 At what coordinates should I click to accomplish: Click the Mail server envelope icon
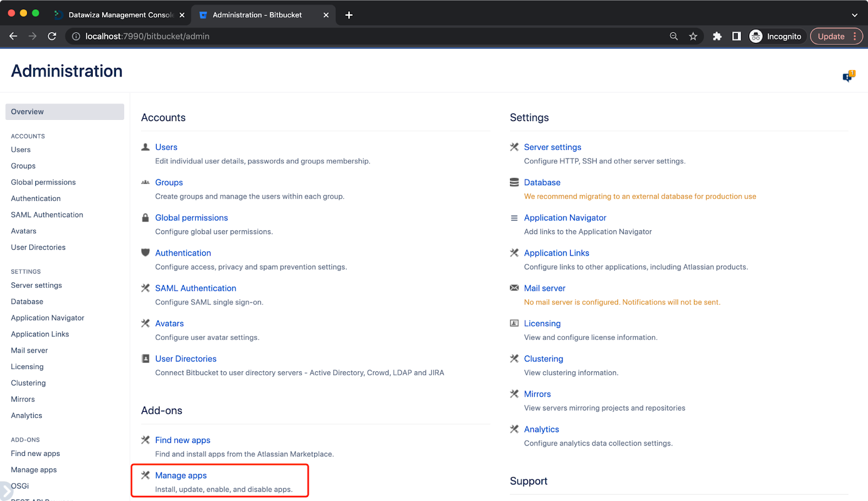coord(514,288)
